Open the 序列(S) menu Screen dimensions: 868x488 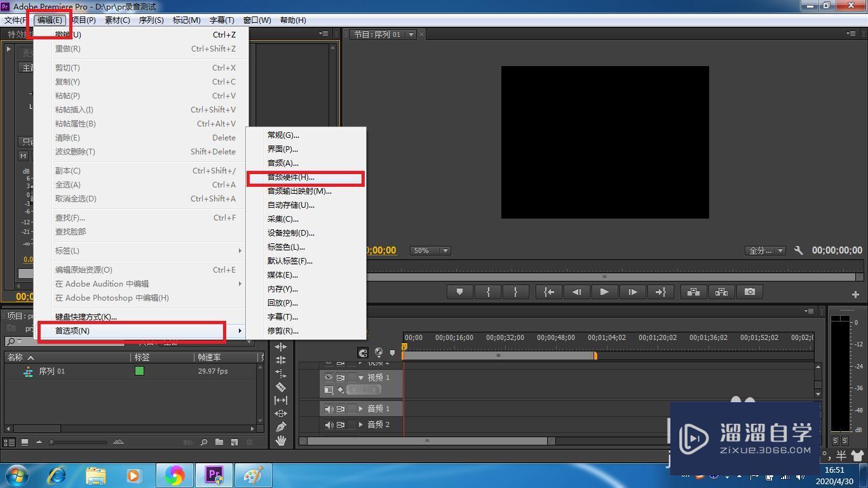pyautogui.click(x=151, y=20)
